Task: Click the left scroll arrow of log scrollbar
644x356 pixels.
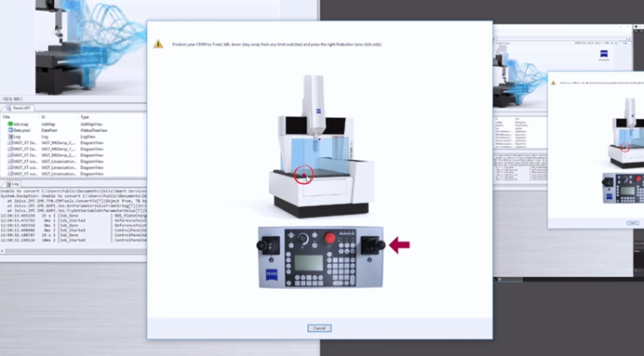Action: tap(3, 251)
